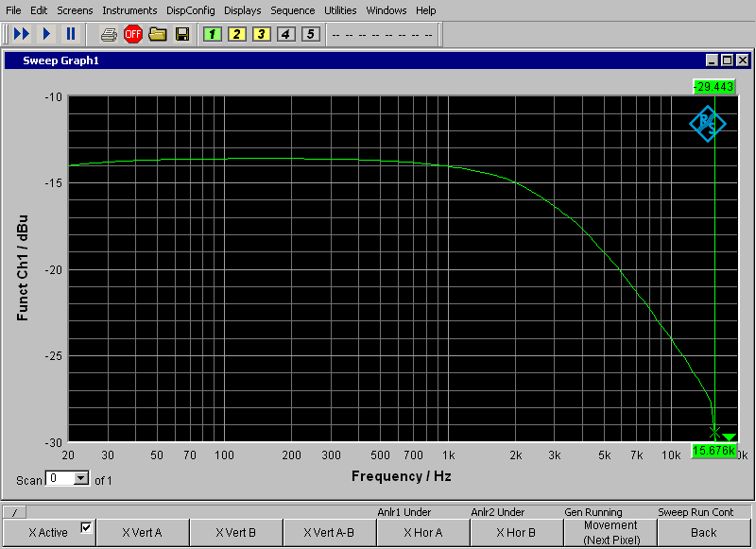Click the Sweep Run Cont status text
Image resolution: width=756 pixels, height=549 pixels.
pos(696,512)
